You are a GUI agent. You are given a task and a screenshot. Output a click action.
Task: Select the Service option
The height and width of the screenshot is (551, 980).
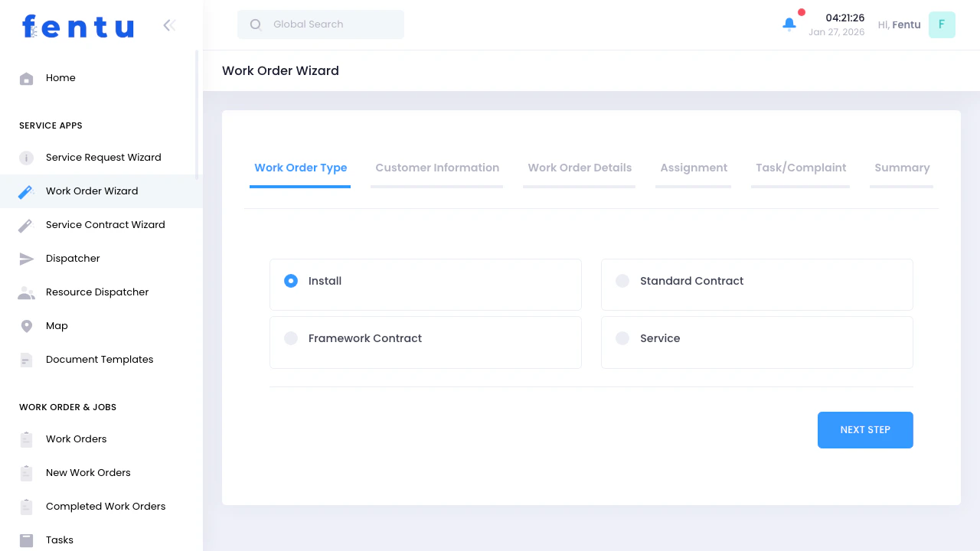coord(622,337)
